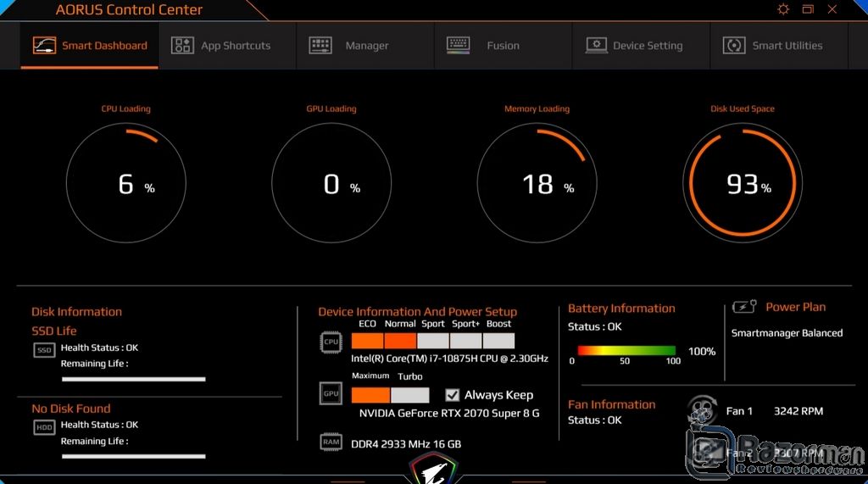
Task: Click the RAM module icon
Action: (331, 442)
